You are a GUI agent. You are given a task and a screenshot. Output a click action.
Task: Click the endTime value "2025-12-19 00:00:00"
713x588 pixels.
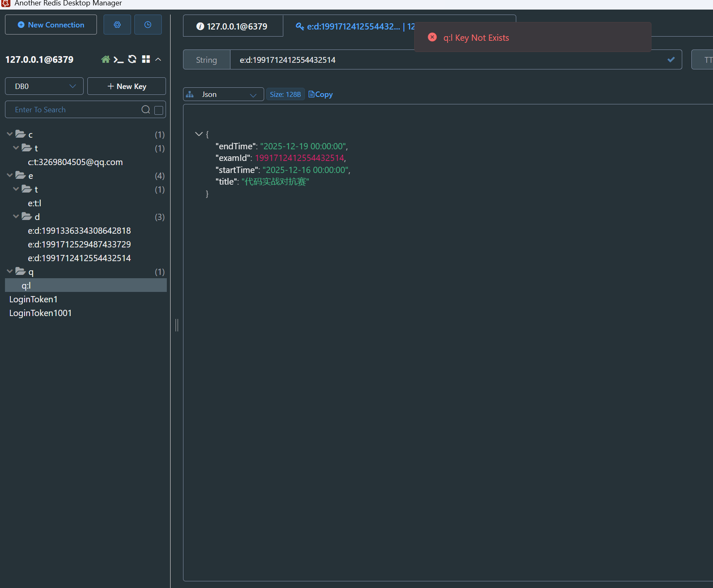click(x=304, y=146)
